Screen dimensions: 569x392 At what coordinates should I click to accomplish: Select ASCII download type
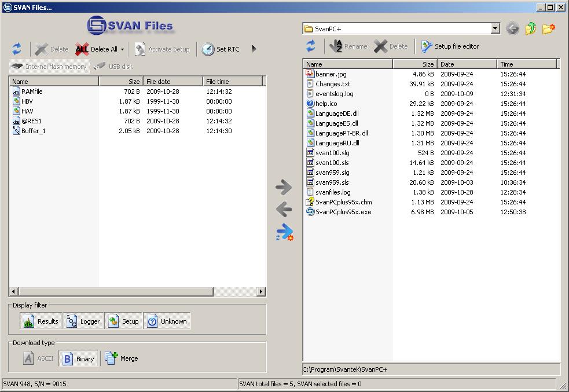coord(39,358)
